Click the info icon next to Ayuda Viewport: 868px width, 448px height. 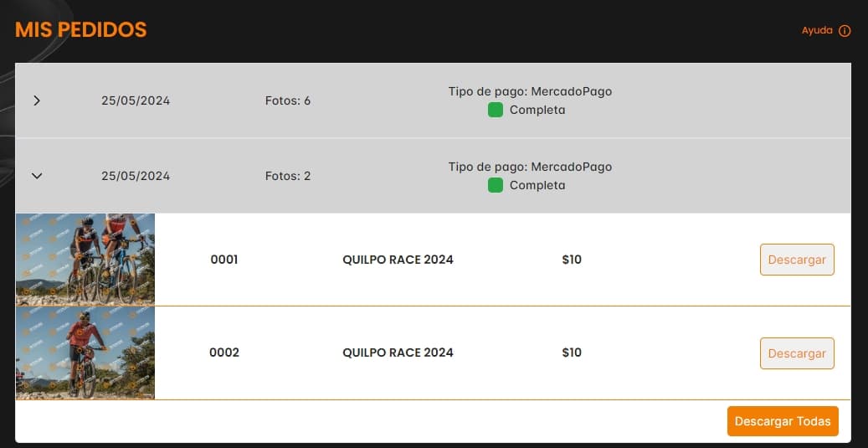[x=845, y=31]
